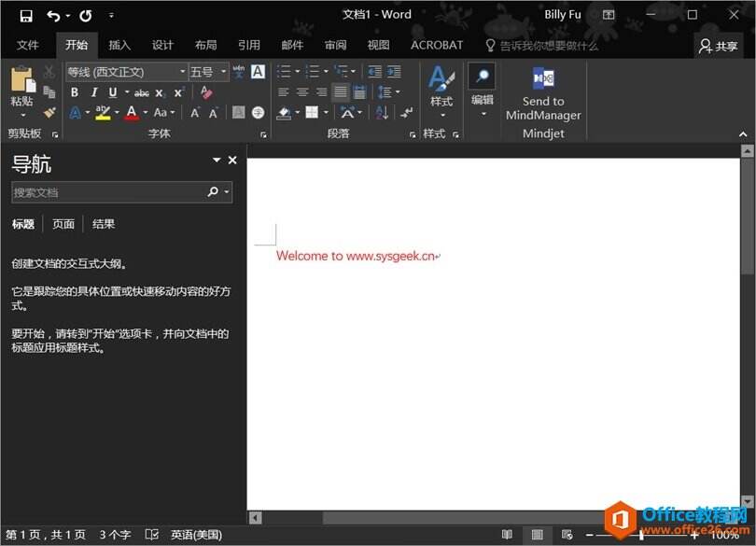Click the Share button
The image size is (756, 546).
(x=719, y=46)
